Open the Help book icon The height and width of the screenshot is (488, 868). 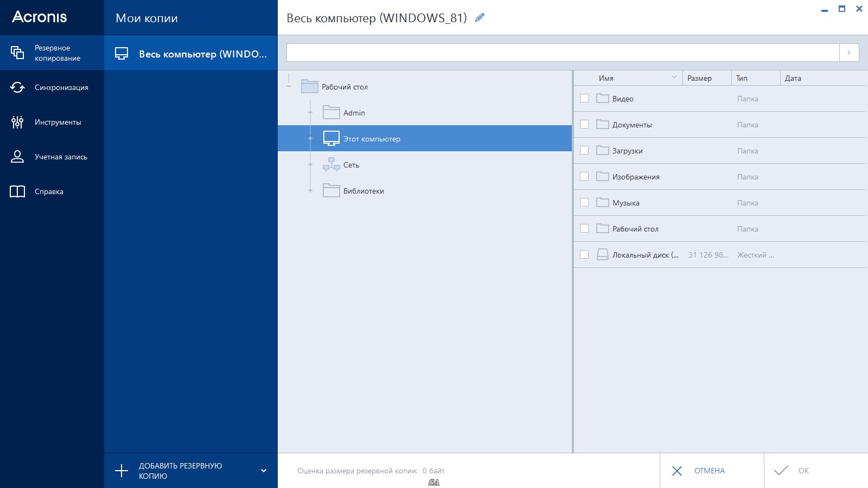pyautogui.click(x=17, y=191)
